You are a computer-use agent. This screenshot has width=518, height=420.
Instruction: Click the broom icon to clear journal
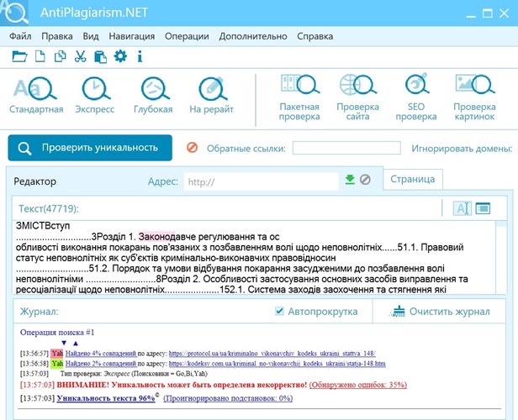pyautogui.click(x=398, y=312)
